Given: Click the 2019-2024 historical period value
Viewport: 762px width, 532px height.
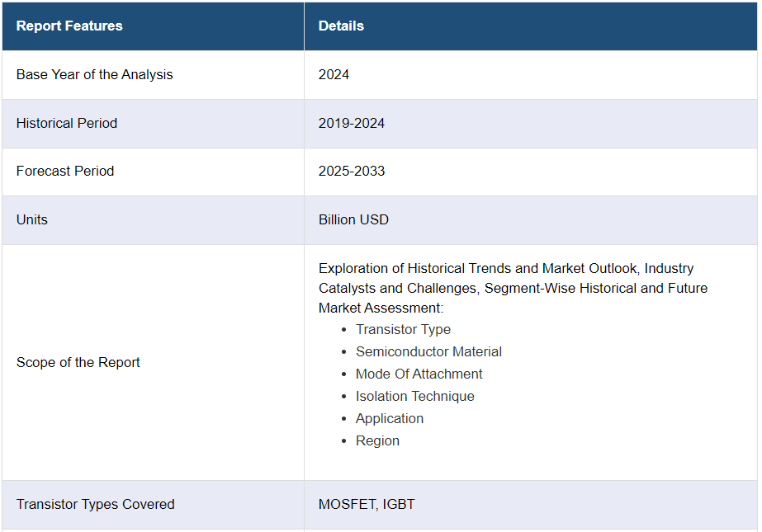Looking at the screenshot, I should pos(352,124).
